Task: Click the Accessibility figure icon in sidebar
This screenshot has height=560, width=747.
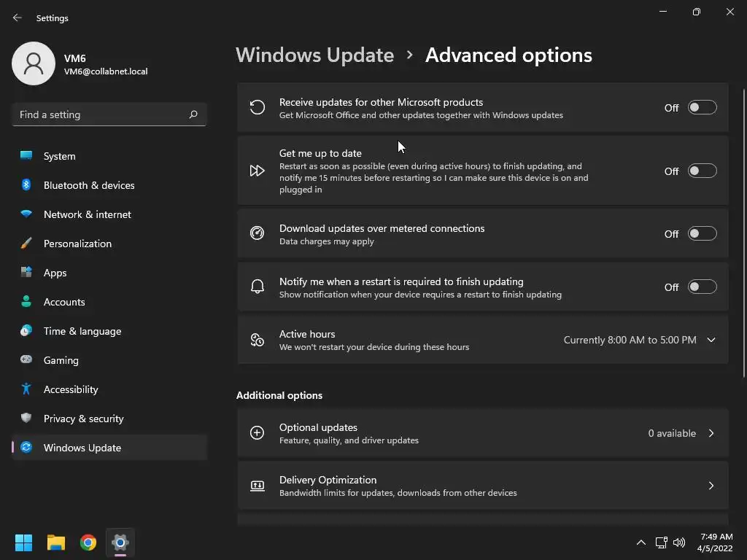Action: tap(26, 389)
